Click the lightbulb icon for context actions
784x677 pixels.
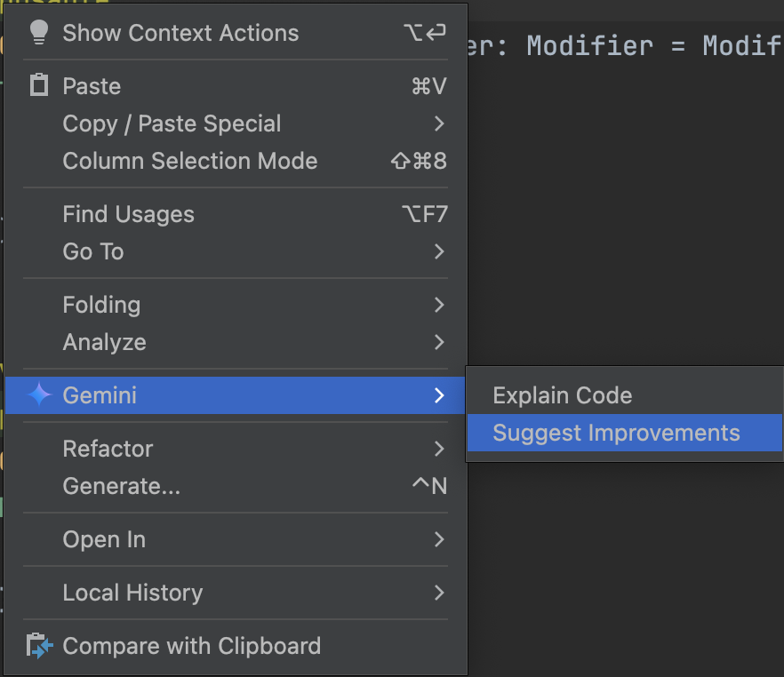pos(38,33)
